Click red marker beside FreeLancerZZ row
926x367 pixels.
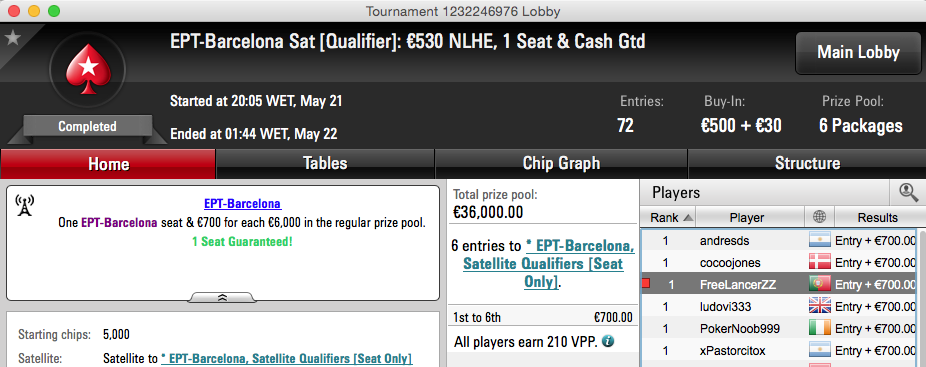pyautogui.click(x=645, y=284)
